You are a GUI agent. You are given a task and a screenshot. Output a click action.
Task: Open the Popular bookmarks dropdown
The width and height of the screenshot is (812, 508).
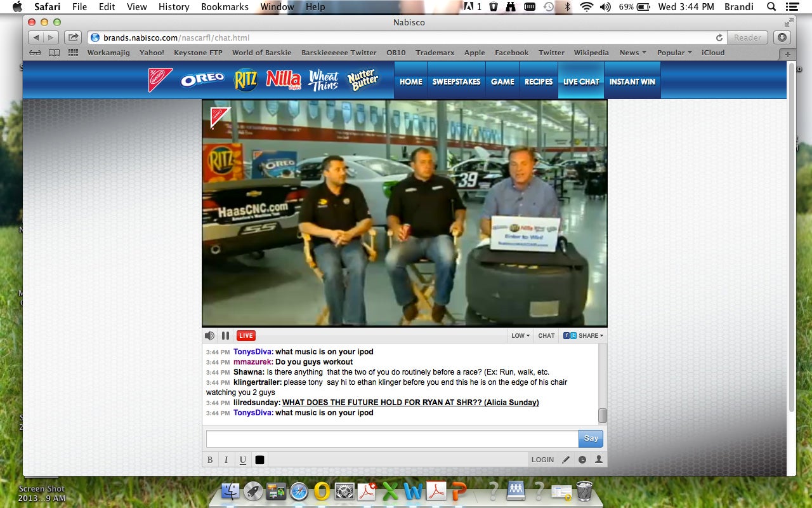tap(674, 53)
